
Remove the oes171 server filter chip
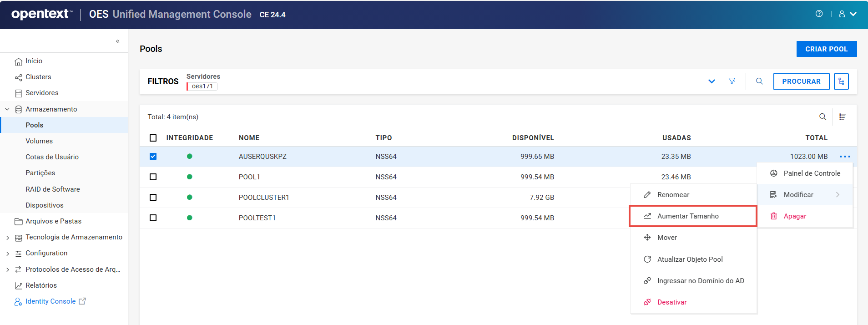click(202, 86)
